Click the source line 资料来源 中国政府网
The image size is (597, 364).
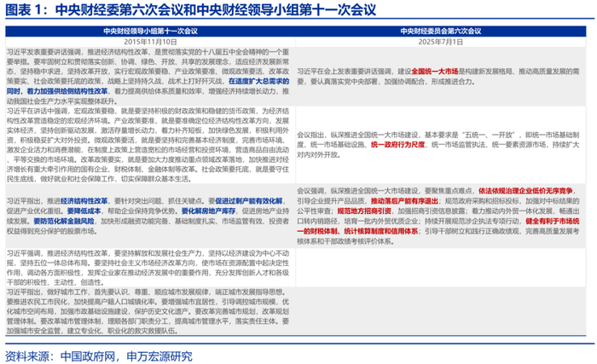click(x=99, y=356)
